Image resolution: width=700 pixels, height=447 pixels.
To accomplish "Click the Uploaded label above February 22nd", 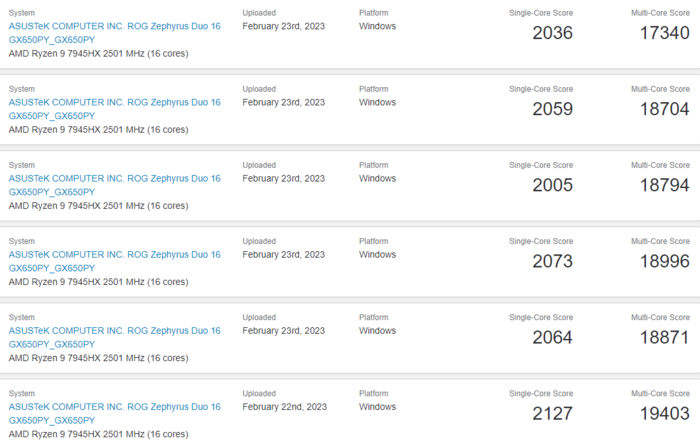I will pyautogui.click(x=259, y=393).
